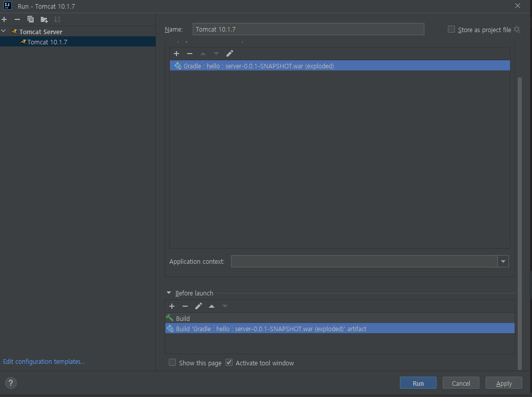The width and height of the screenshot is (532, 397).
Task: Close the Run configuration dialog
Action: (x=517, y=6)
